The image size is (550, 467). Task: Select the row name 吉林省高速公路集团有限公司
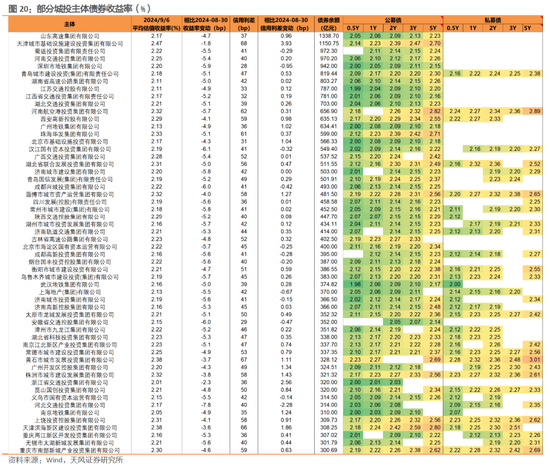tap(70, 240)
